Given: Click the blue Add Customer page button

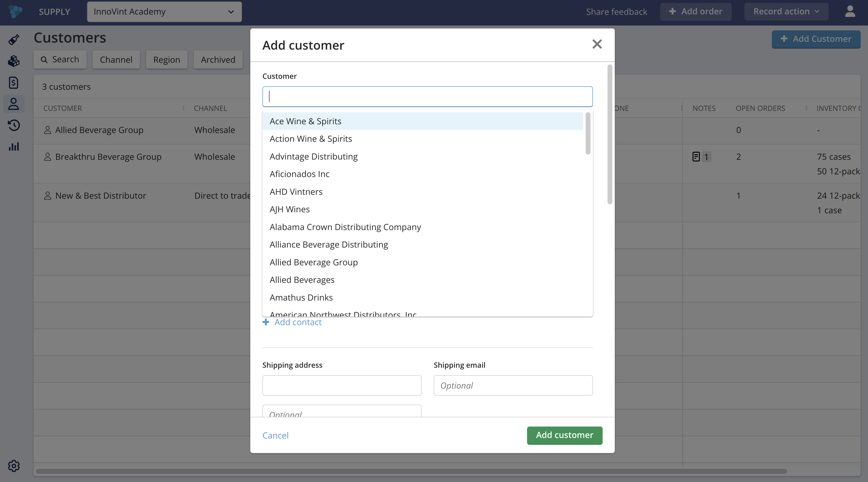Looking at the screenshot, I should tap(816, 39).
